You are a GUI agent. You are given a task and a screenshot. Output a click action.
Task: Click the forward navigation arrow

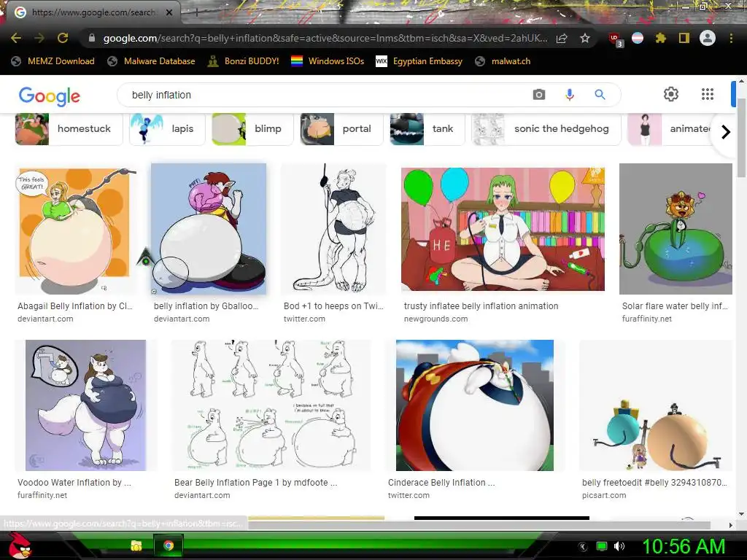[39, 38]
